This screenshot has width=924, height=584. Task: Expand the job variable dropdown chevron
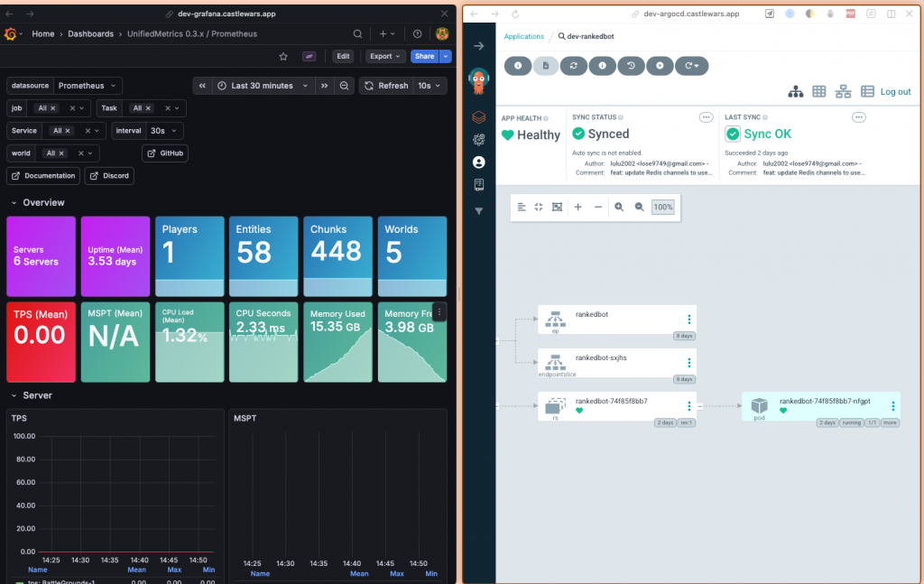point(82,108)
